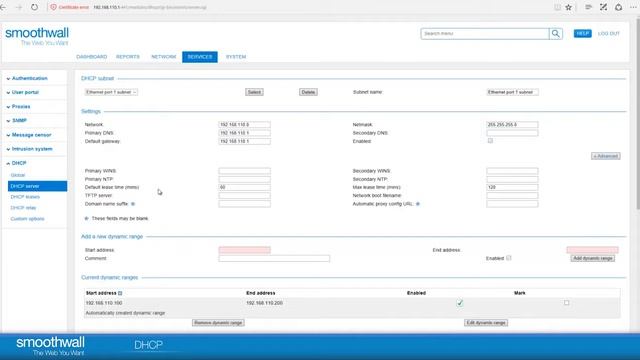Image resolution: width=640 pixels, height=360 pixels.
Task: Expand the Intrusion system sidebar section
Action: tap(32, 149)
